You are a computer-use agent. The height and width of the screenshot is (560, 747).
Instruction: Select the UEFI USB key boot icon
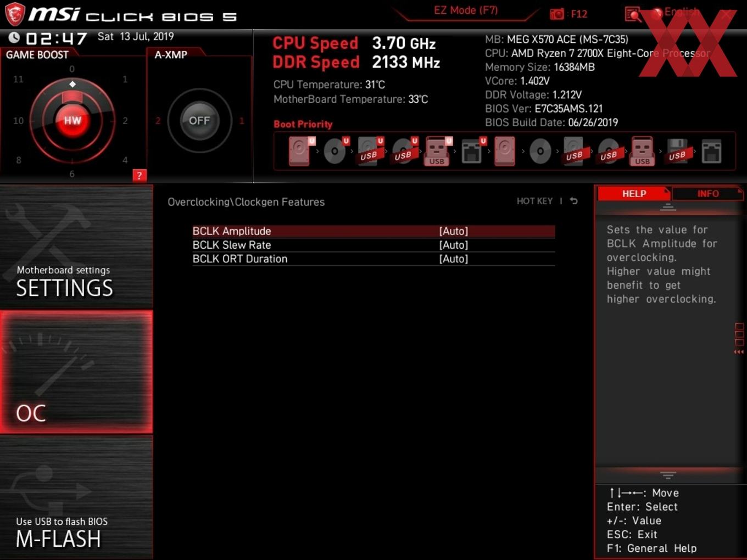[438, 151]
